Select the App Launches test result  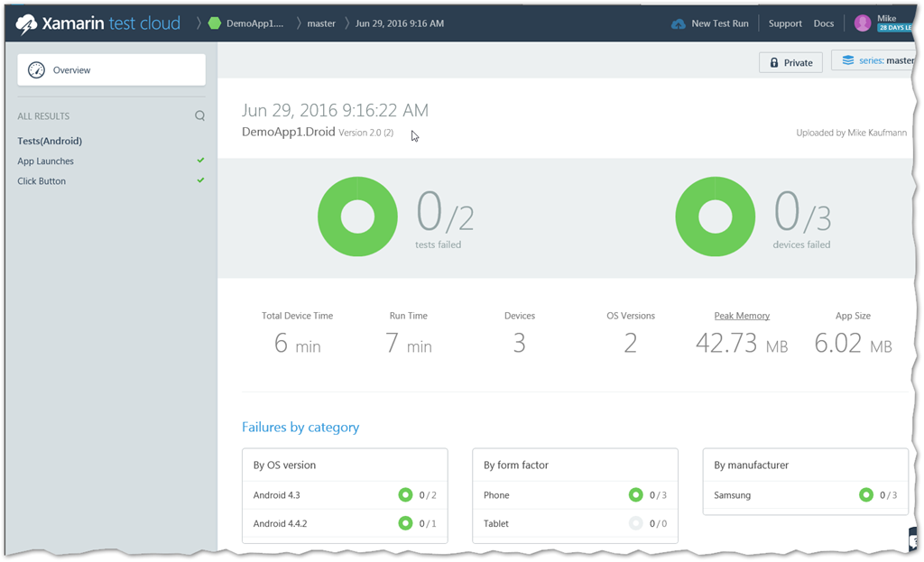tap(46, 161)
